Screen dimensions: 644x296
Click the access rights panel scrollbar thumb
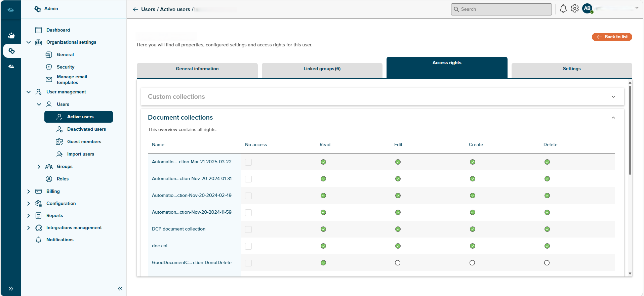point(630,130)
